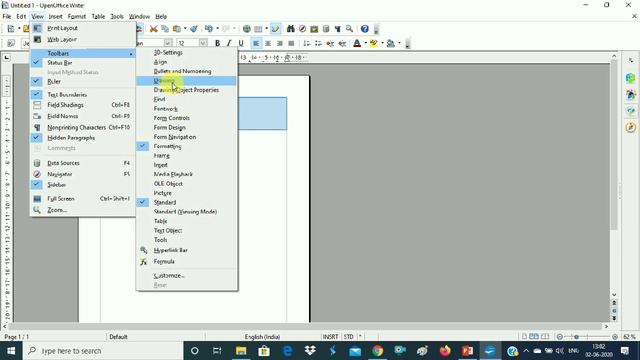Align text left
The image size is (640, 360).
[x=256, y=43]
